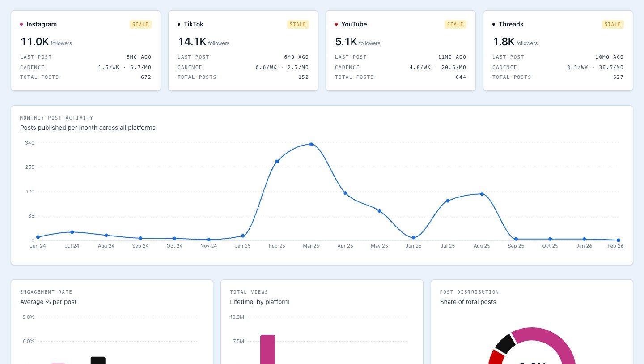Click the black segment of the donut chart

(x=505, y=344)
